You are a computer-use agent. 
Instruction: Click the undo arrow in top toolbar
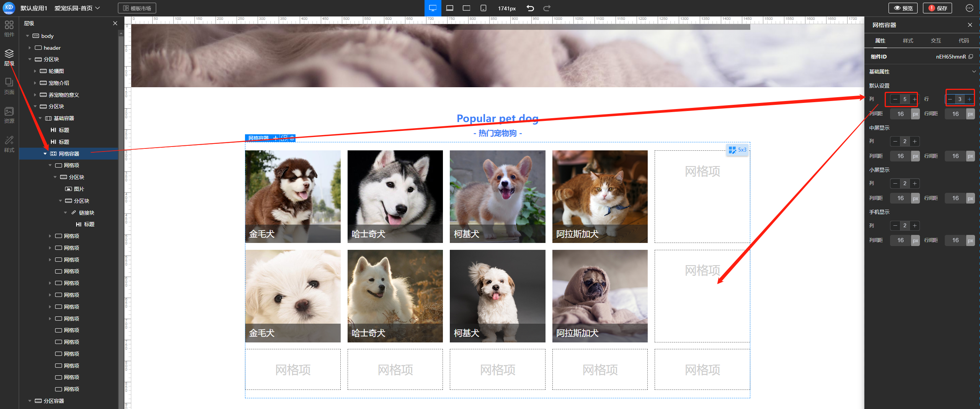530,8
